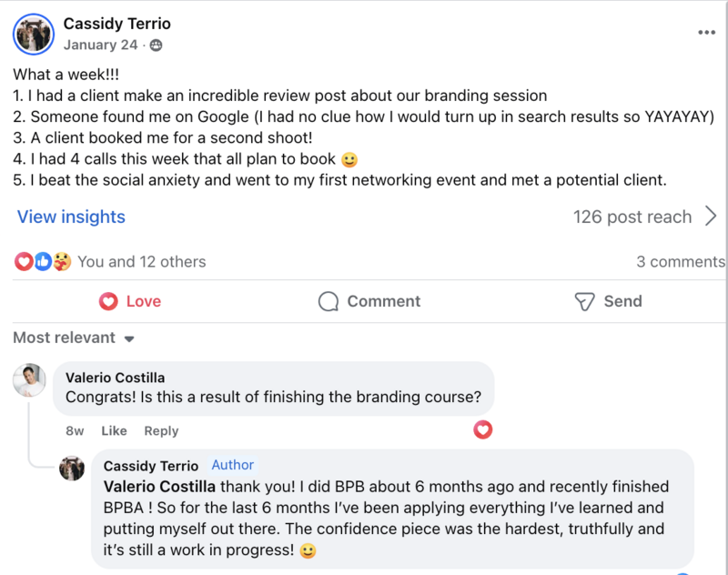This screenshot has height=575, width=728.
Task: Click the tagged Valerio Costilla name in the reply
Action: pos(160,487)
